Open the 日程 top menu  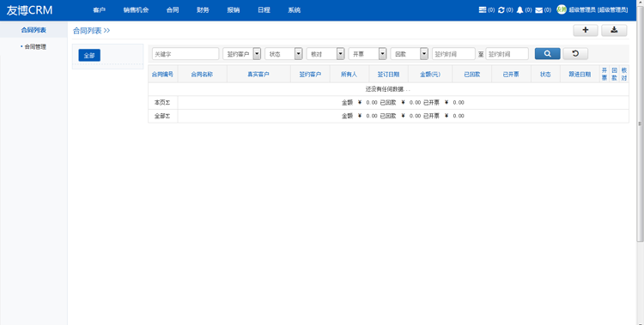264,9
